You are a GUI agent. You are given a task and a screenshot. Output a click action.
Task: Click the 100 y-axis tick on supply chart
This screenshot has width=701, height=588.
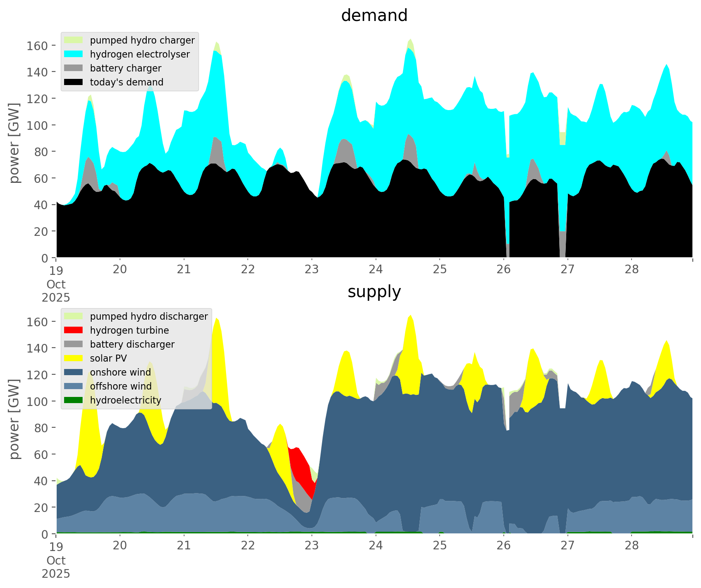click(x=37, y=401)
